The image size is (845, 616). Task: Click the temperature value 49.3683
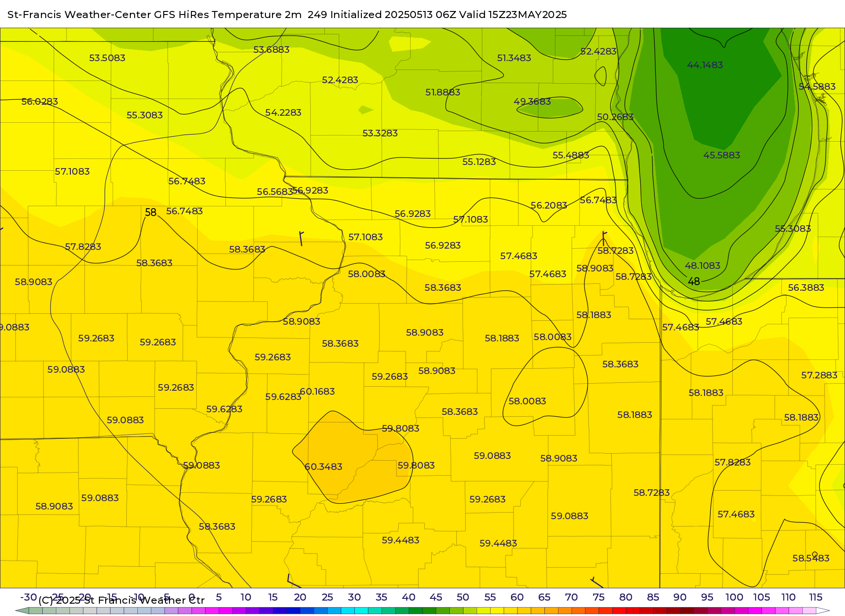tap(532, 102)
